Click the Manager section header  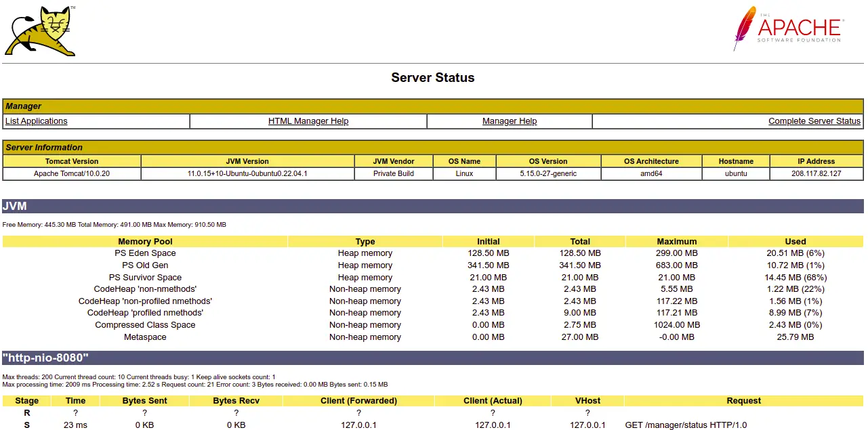[x=24, y=106]
